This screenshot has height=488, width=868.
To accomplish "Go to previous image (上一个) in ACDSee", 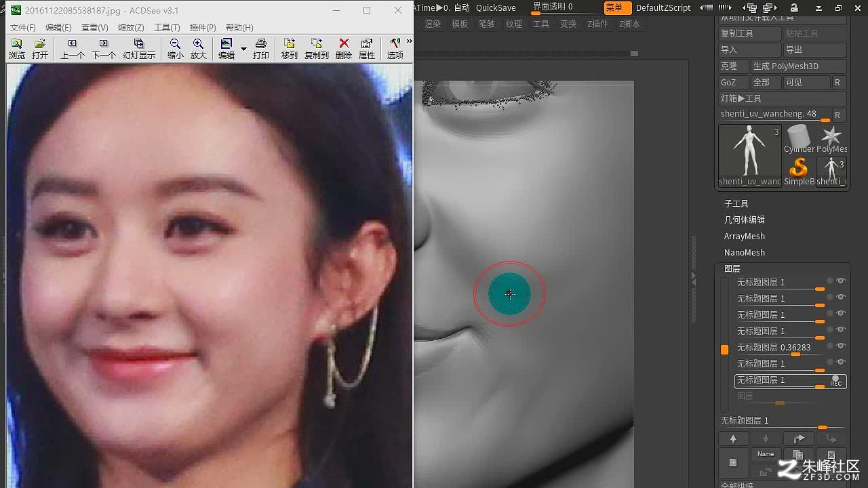I will click(73, 49).
